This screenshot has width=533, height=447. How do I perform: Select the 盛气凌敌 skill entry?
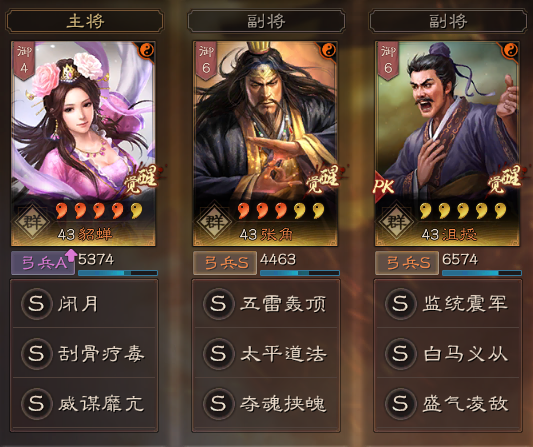448,403
